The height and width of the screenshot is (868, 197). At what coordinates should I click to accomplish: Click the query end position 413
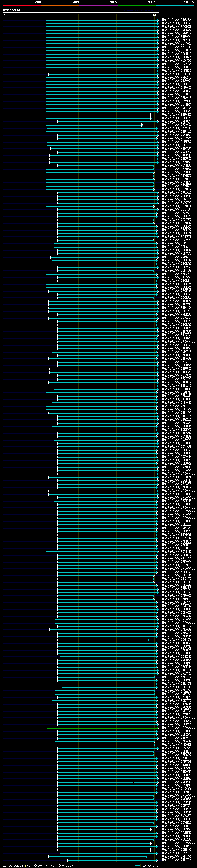pos(155,15)
